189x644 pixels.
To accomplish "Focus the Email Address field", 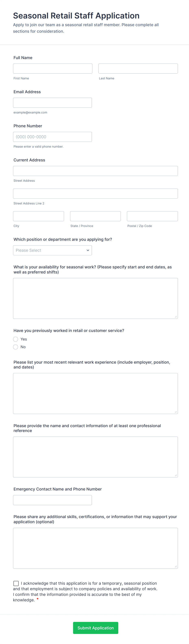I will point(52,103).
